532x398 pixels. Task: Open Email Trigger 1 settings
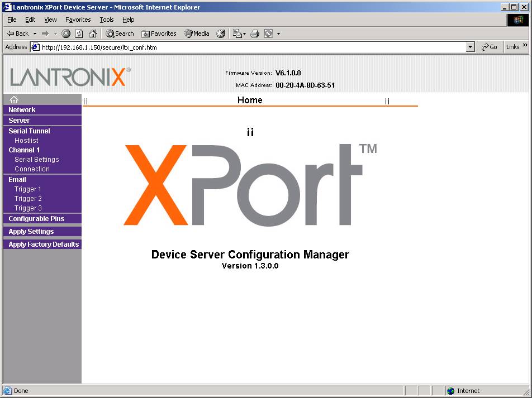27,189
